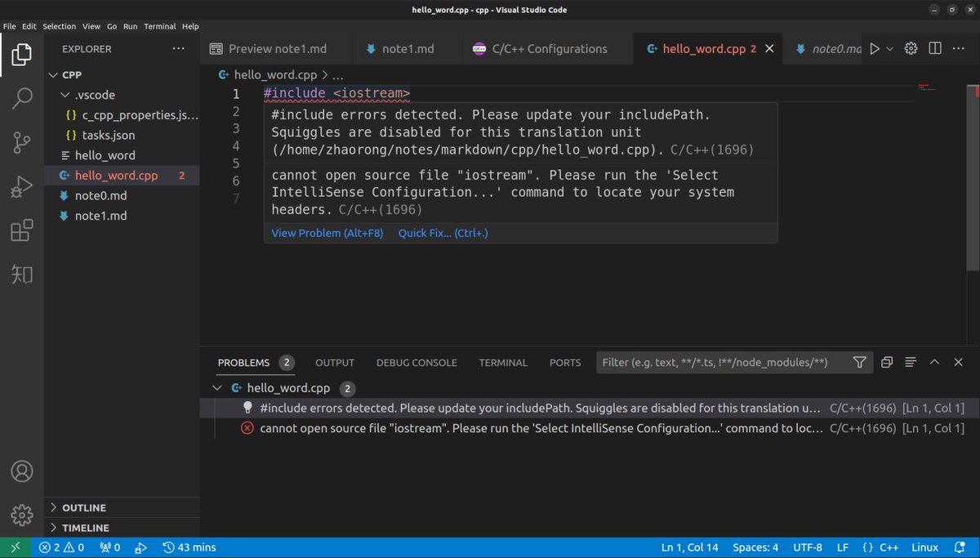Open the Edit menu
Image resolution: width=980 pixels, height=558 pixels.
[x=29, y=26]
